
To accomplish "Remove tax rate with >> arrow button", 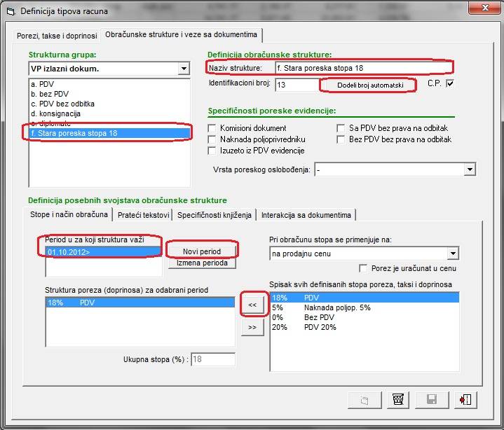I will (x=252, y=327).
